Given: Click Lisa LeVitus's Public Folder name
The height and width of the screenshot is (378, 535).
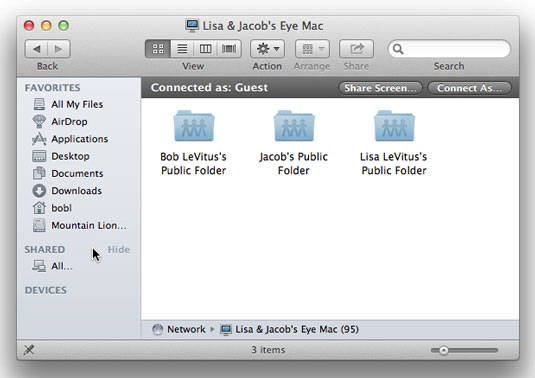Looking at the screenshot, I should pyautogui.click(x=394, y=163).
